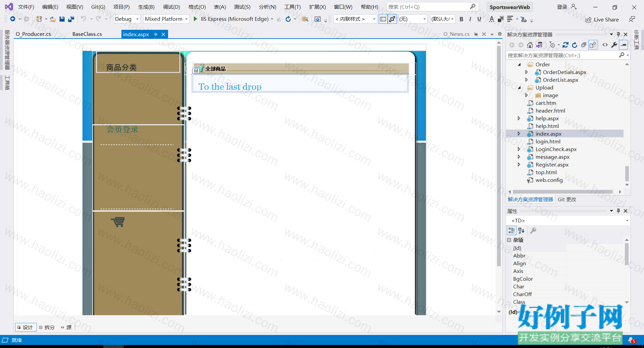Image resolution: width=644 pixels, height=348 pixels.
Task: Select Categorized view in Properties panel
Action: click(x=512, y=230)
